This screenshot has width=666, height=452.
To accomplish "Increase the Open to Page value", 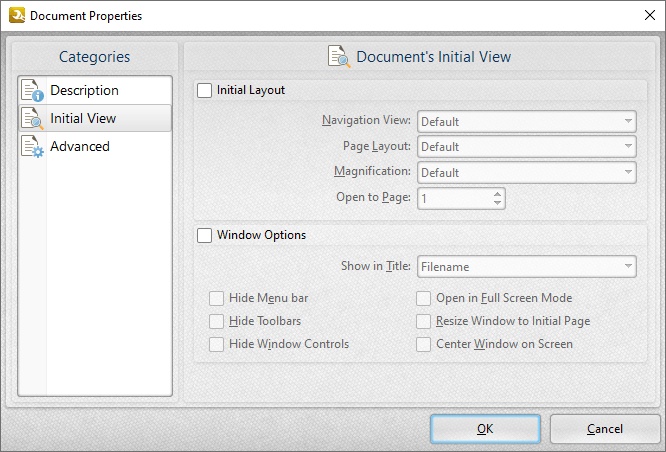I will click(x=497, y=194).
